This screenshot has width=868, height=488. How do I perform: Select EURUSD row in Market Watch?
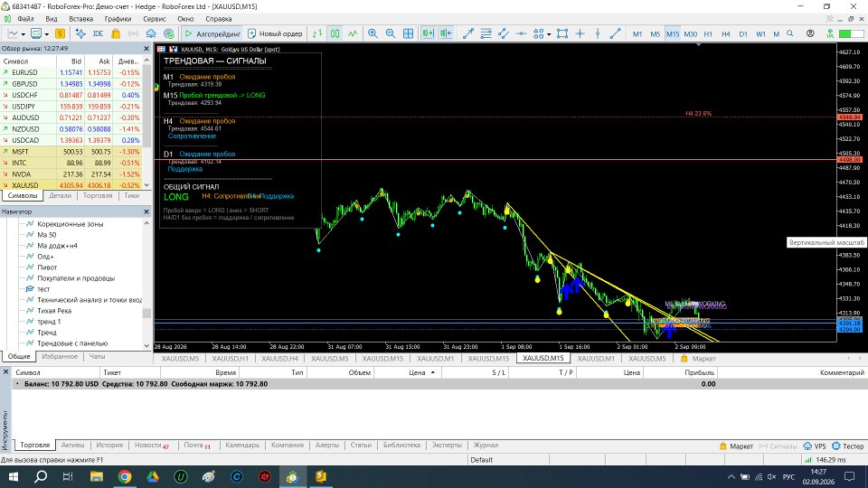point(72,72)
